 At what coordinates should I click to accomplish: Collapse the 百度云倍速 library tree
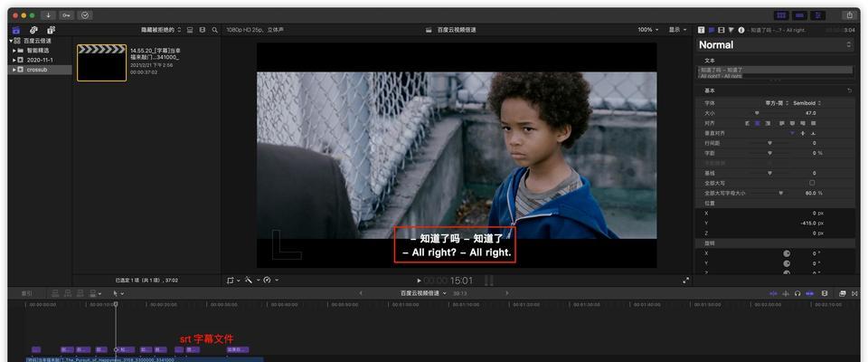click(11, 41)
